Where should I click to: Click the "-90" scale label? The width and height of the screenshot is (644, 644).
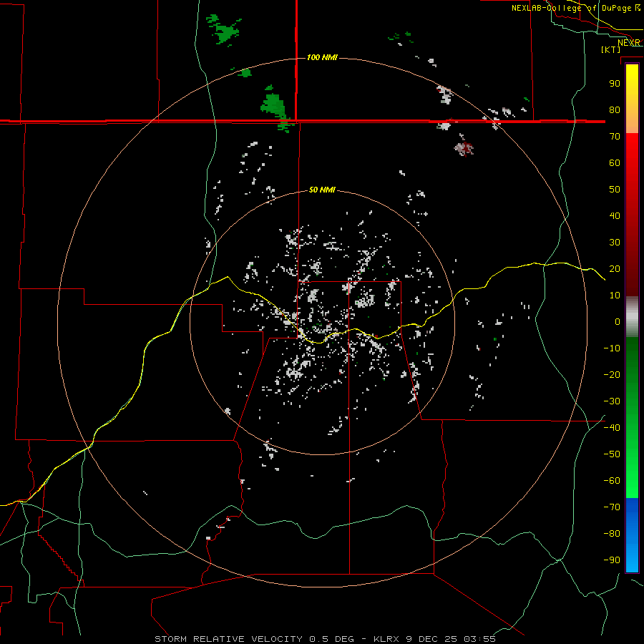coord(612,560)
